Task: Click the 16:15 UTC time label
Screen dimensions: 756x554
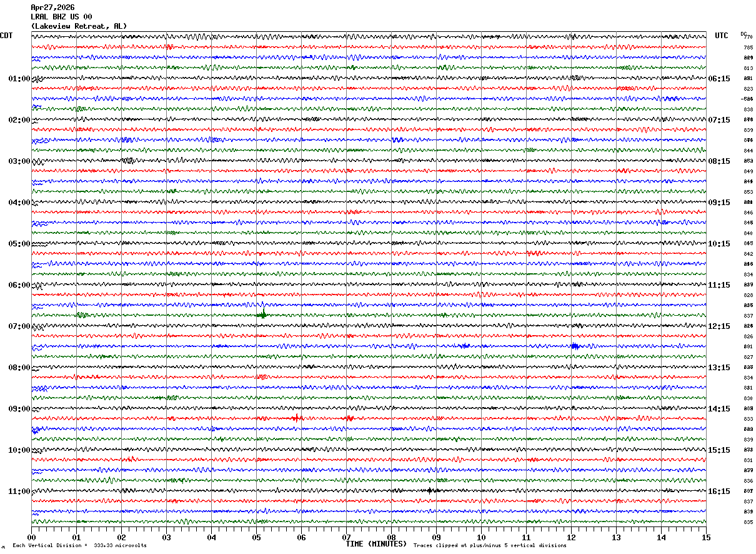Action: coord(719,491)
